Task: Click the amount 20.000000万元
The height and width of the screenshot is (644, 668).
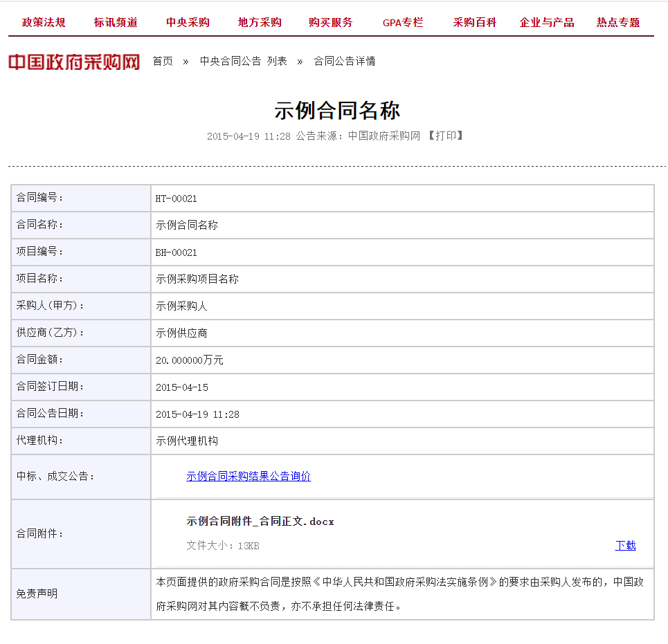Action: pyautogui.click(x=189, y=360)
